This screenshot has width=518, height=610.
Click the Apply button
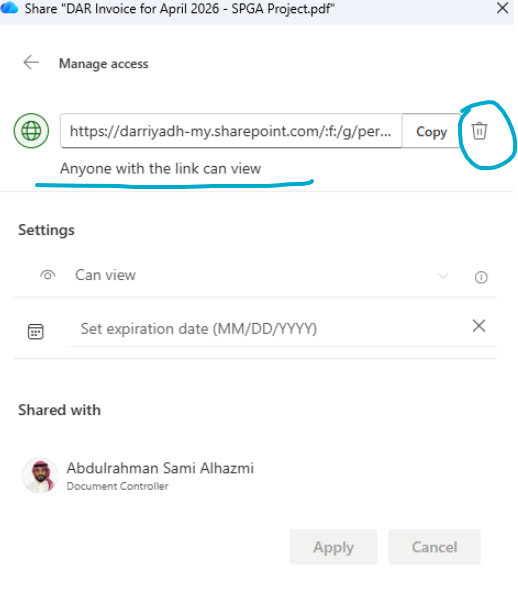point(333,547)
